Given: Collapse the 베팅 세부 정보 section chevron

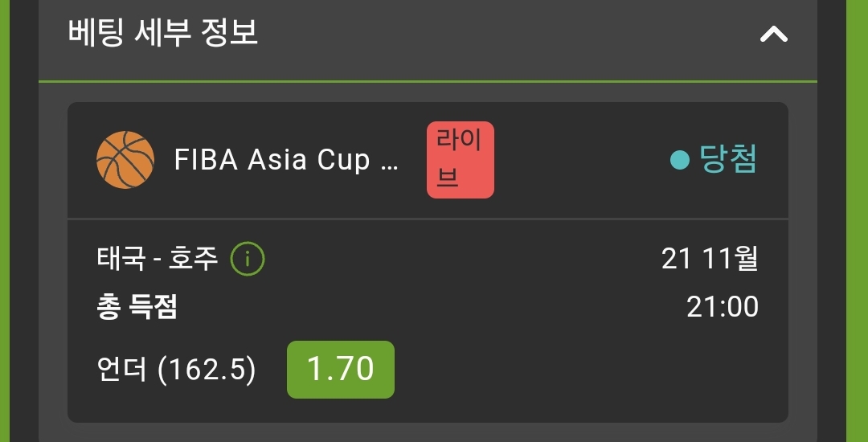Looking at the screenshot, I should coord(773,35).
